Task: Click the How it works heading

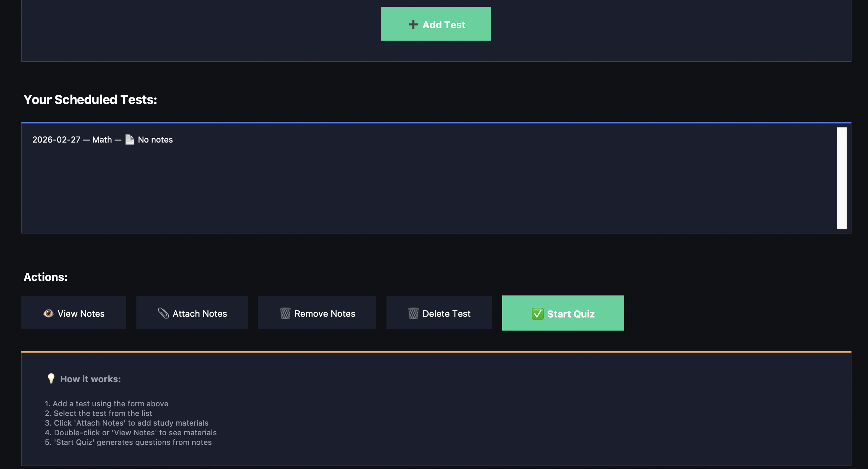Action: point(90,379)
